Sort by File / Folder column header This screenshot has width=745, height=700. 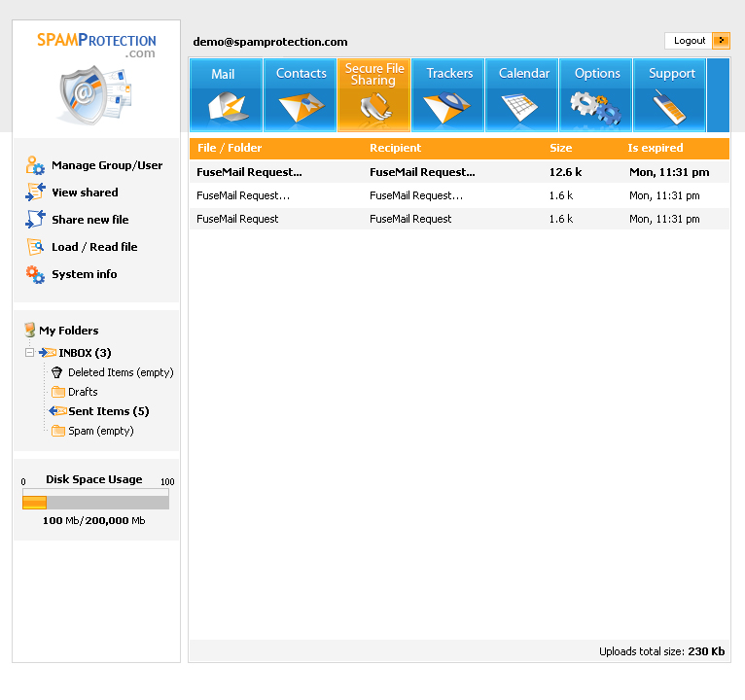(x=230, y=148)
